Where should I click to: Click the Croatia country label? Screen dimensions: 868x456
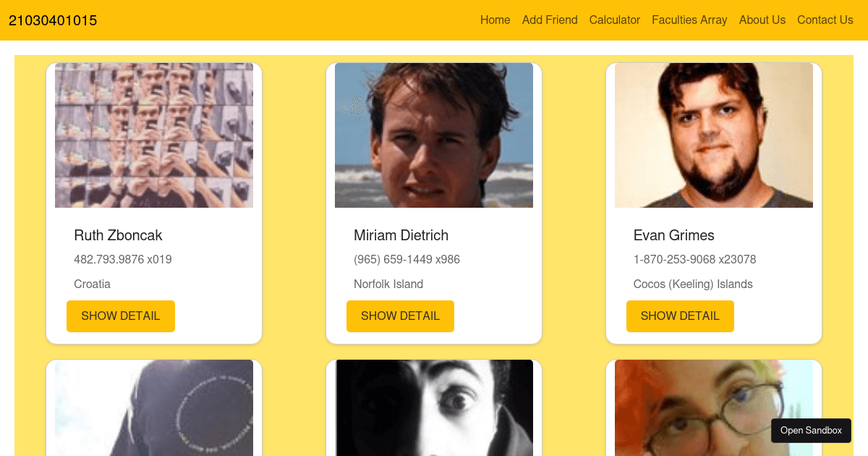tap(92, 284)
